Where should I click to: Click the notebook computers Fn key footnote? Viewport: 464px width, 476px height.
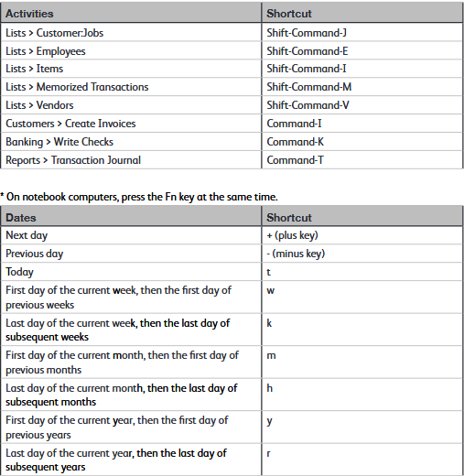point(139,197)
